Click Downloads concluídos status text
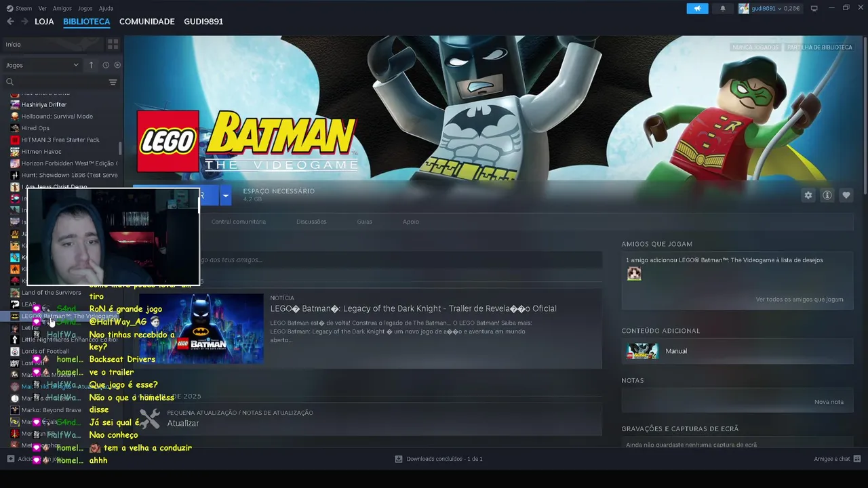Image resolution: width=868 pixels, height=488 pixels. [444, 459]
